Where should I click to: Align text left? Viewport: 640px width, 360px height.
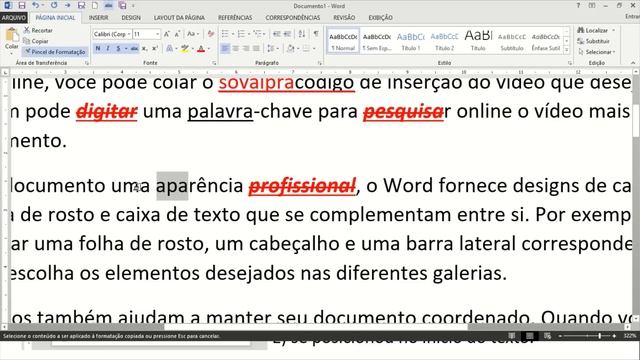pyautogui.click(x=225, y=49)
